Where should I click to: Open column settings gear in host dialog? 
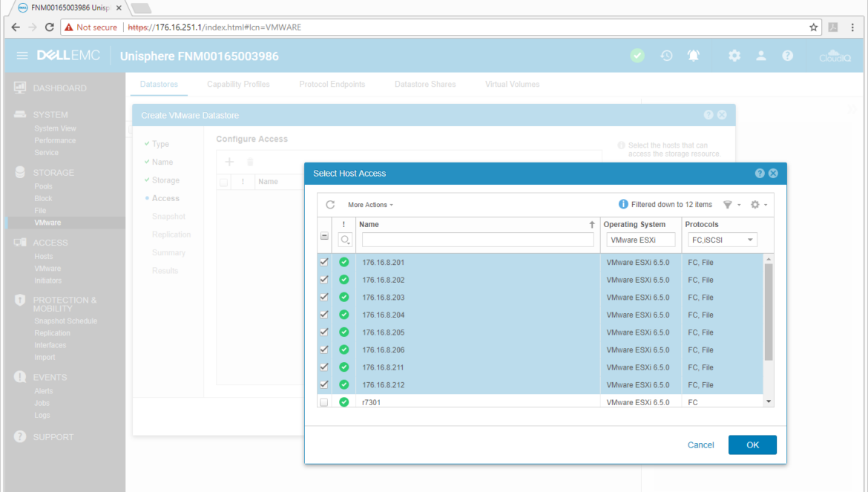pos(754,205)
